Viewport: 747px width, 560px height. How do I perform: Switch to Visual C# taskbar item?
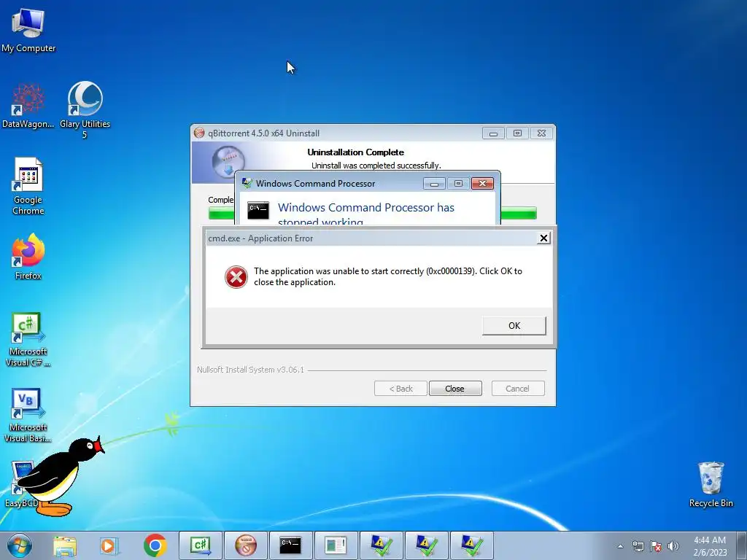tap(200, 545)
